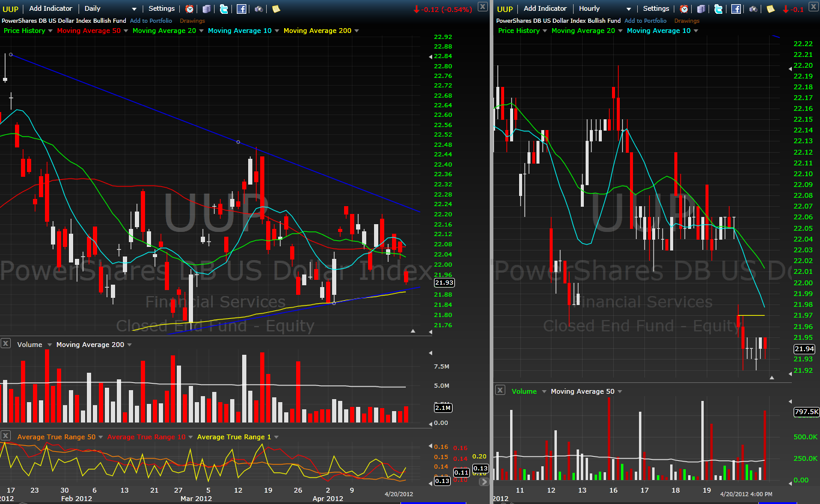
Task: Click the 21.94 current price label on Hourly scale
Action: (x=804, y=349)
